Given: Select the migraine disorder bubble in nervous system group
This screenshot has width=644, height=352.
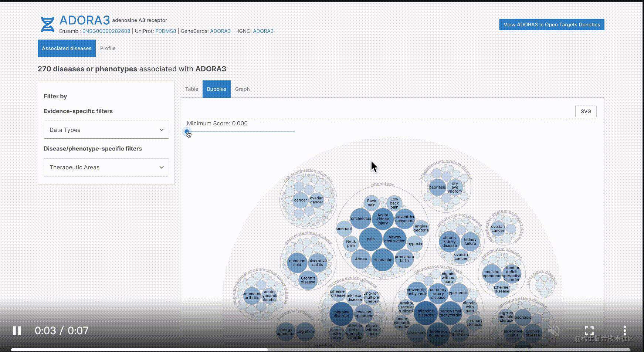Looking at the screenshot, I should 341,314.
